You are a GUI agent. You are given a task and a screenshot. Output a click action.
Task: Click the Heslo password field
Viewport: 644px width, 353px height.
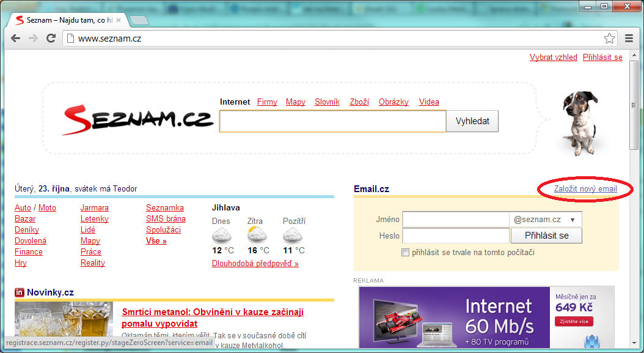(x=456, y=236)
